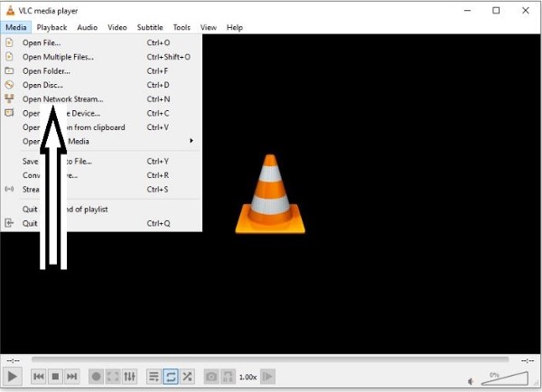Select Open Network Stream... entry
The width and height of the screenshot is (542, 392).
(101, 99)
